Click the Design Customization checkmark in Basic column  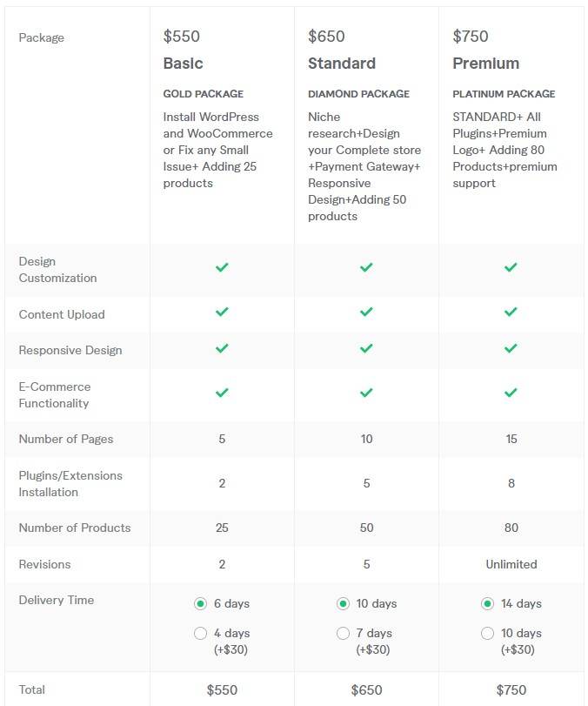tap(222, 269)
